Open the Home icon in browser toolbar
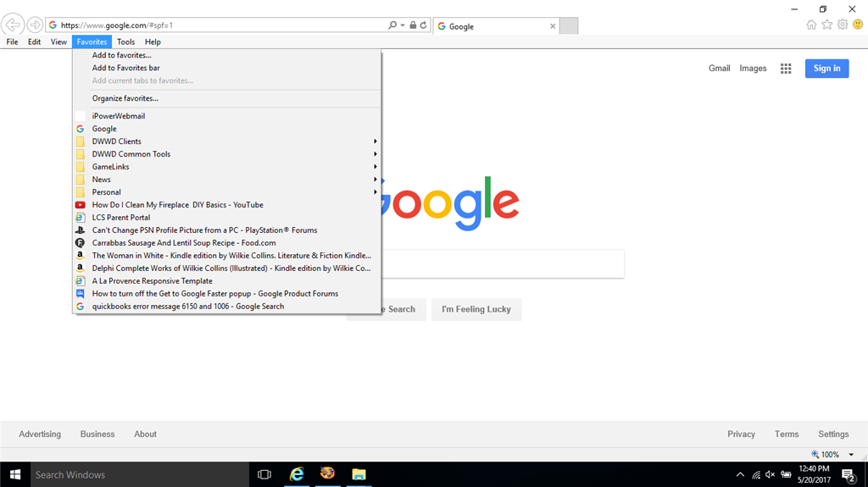868x487 pixels. pyautogui.click(x=811, y=25)
